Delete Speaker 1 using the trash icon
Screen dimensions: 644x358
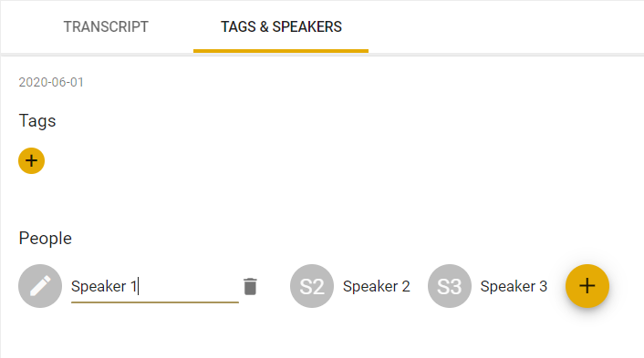pos(250,286)
